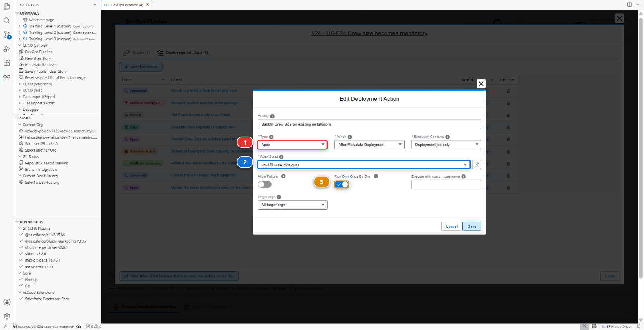Screen dimensions: 644x330
Task: Open New User Story command
Action: tap(38, 58)
